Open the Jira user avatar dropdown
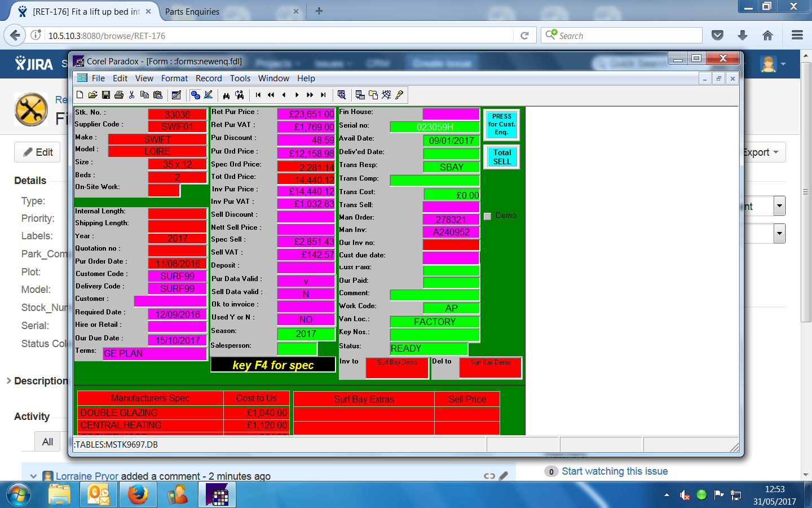This screenshot has height=508, width=812. click(x=773, y=64)
